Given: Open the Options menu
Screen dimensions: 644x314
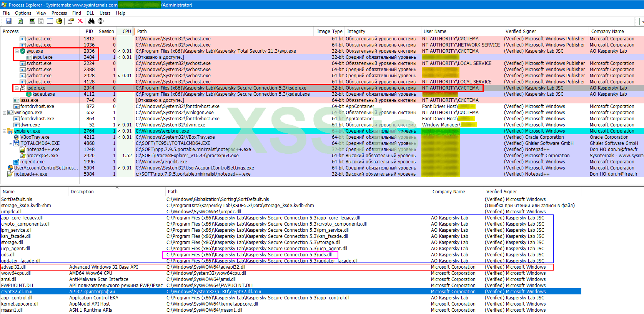Looking at the screenshot, I should 23,13.
